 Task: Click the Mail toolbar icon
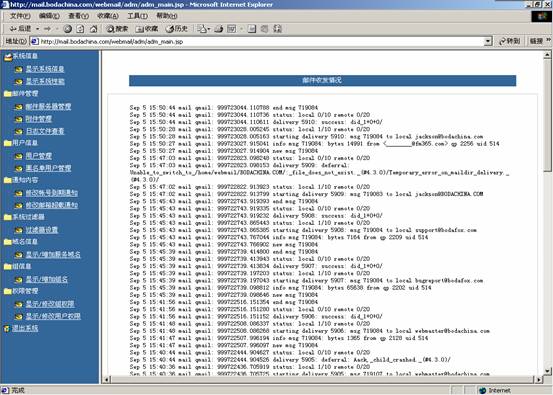pyautogui.click(x=202, y=29)
